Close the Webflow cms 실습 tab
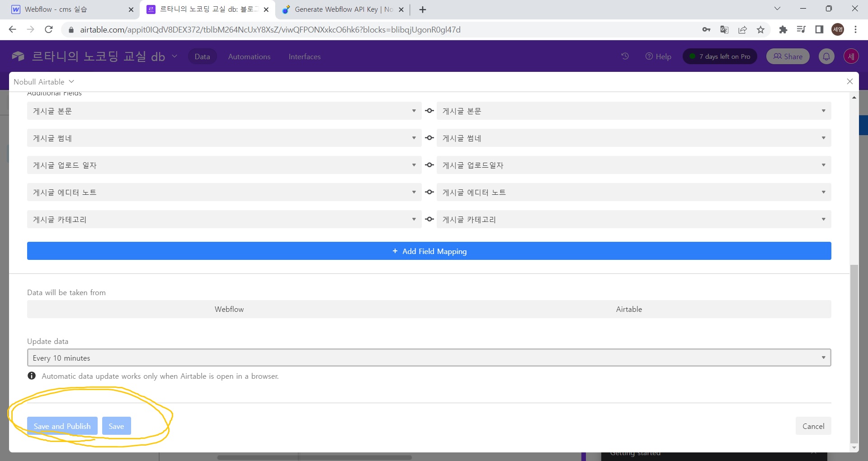This screenshot has width=868, height=461. pyautogui.click(x=131, y=9)
